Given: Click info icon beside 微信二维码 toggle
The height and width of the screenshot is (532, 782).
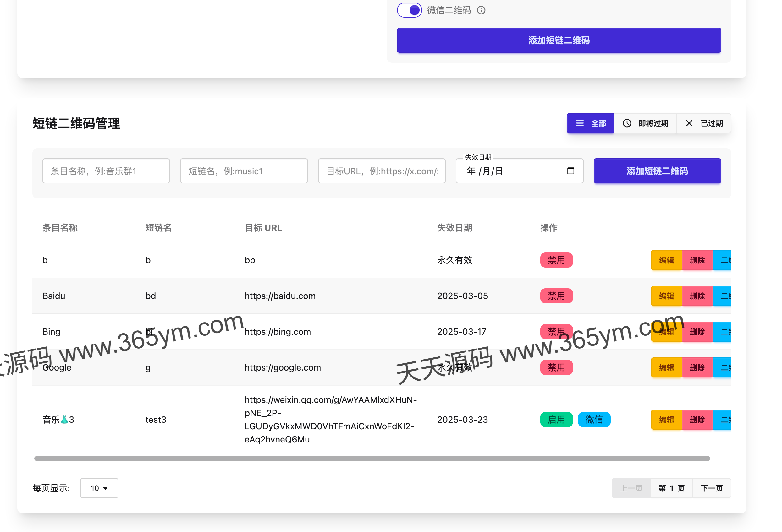Looking at the screenshot, I should point(481,10).
